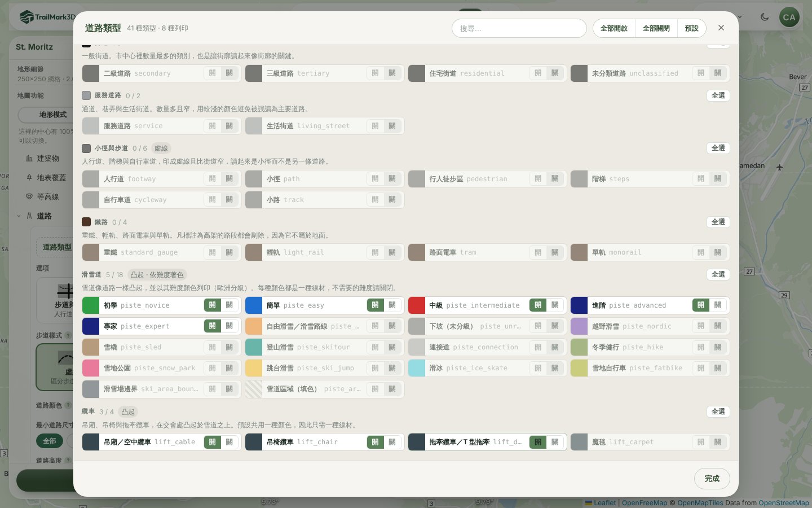Viewport: 812px width, 508px height.
Task: Click the brown 鐵路 group color swatch
Action: (x=86, y=222)
